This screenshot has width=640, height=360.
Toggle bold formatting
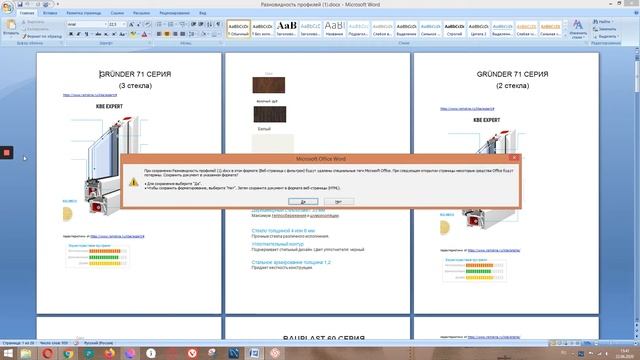pos(71,34)
